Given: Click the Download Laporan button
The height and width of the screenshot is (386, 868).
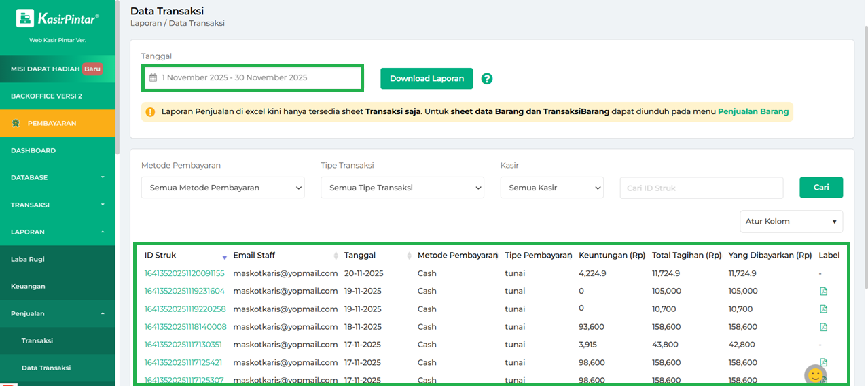Looking at the screenshot, I should (x=427, y=78).
